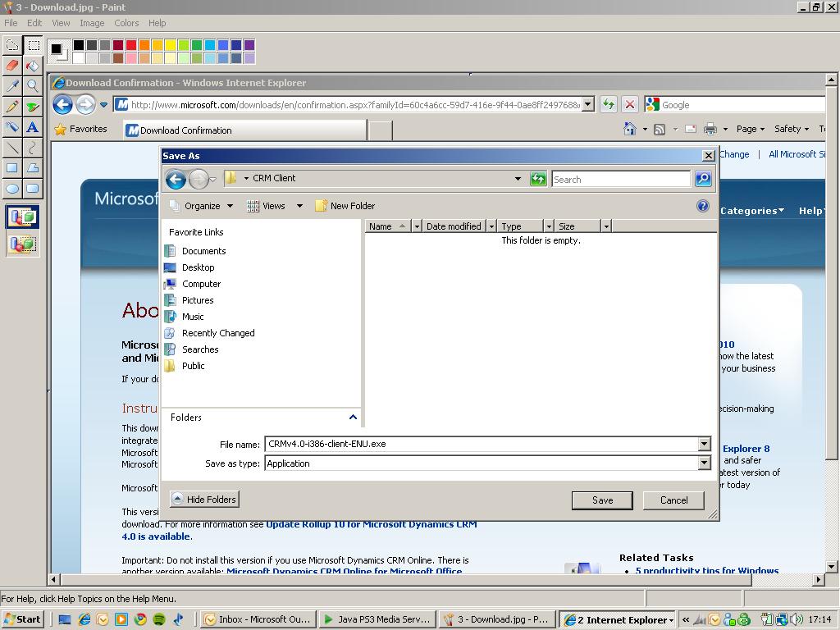Select the Brush tool
The height and width of the screenshot is (630, 840).
tap(33, 107)
